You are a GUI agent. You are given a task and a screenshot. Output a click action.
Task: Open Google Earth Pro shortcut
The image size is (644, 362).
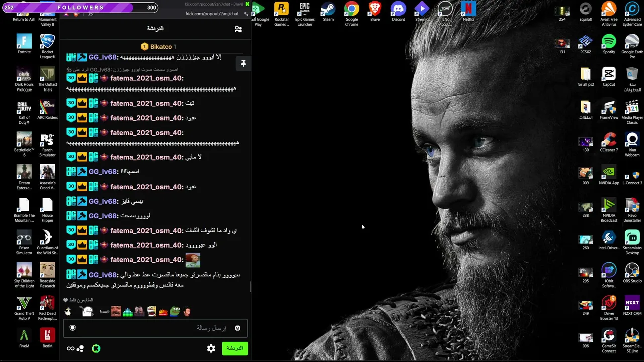(x=632, y=46)
